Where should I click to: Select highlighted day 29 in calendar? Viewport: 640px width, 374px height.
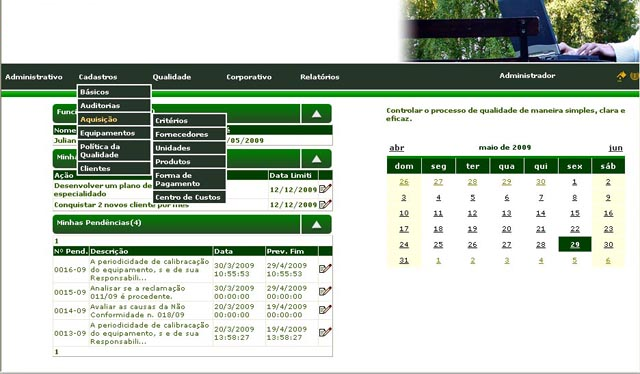(575, 245)
